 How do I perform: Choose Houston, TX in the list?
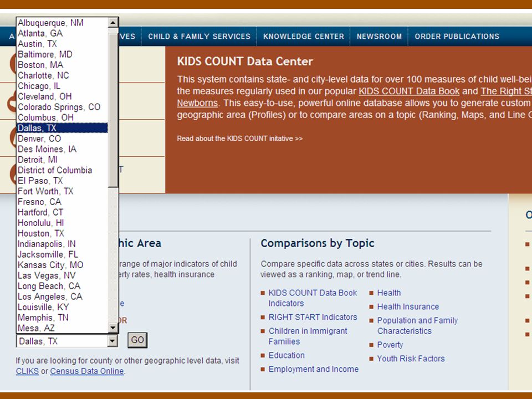tap(63, 233)
